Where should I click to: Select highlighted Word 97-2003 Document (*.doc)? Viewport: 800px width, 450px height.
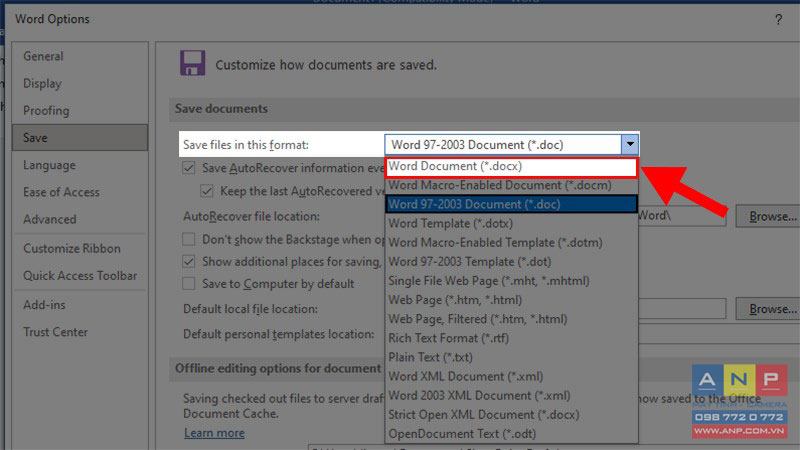click(x=512, y=204)
